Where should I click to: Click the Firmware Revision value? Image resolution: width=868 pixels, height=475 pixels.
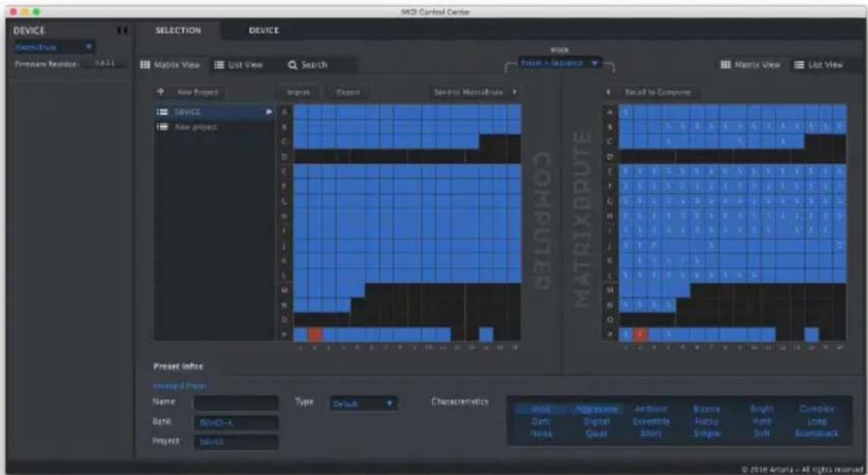(103, 64)
